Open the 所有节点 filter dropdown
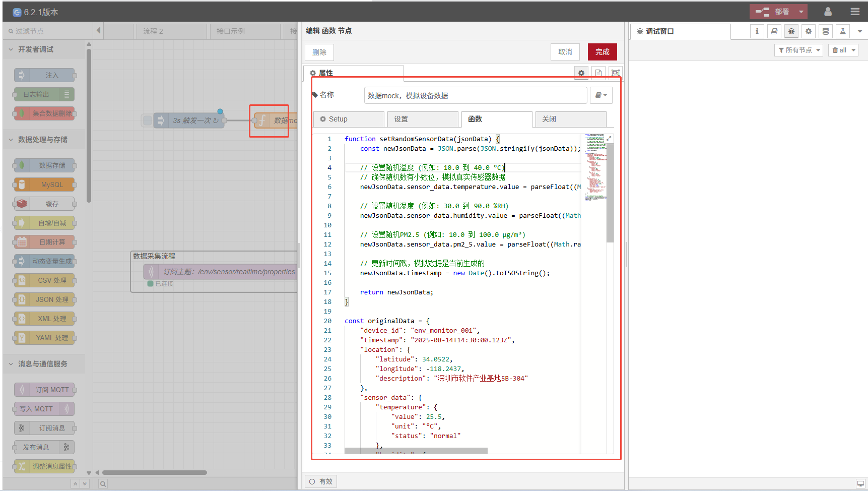The height and width of the screenshot is (491, 868). point(799,50)
